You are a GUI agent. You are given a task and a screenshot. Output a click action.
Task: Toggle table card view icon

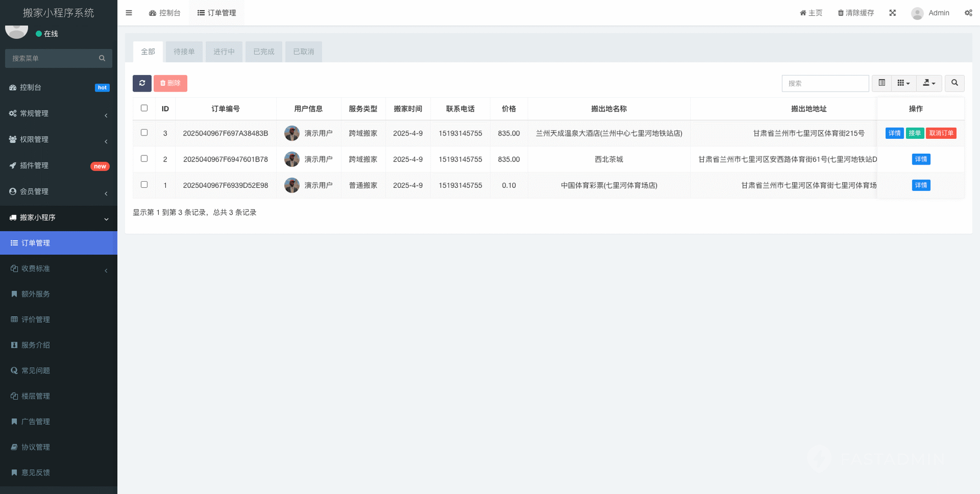(882, 83)
